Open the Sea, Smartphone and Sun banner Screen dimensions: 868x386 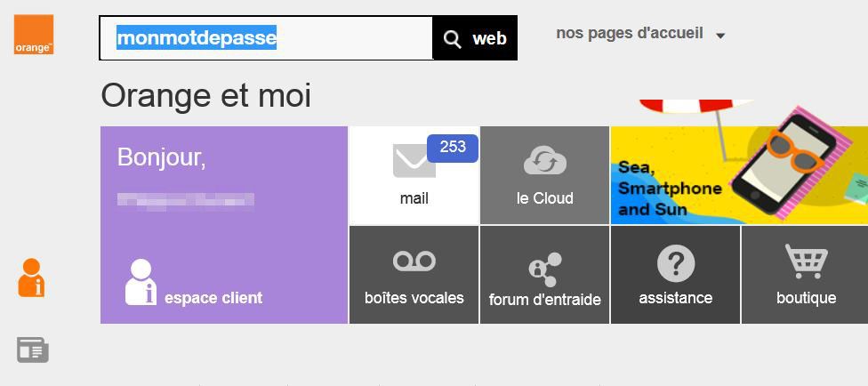[x=738, y=175]
